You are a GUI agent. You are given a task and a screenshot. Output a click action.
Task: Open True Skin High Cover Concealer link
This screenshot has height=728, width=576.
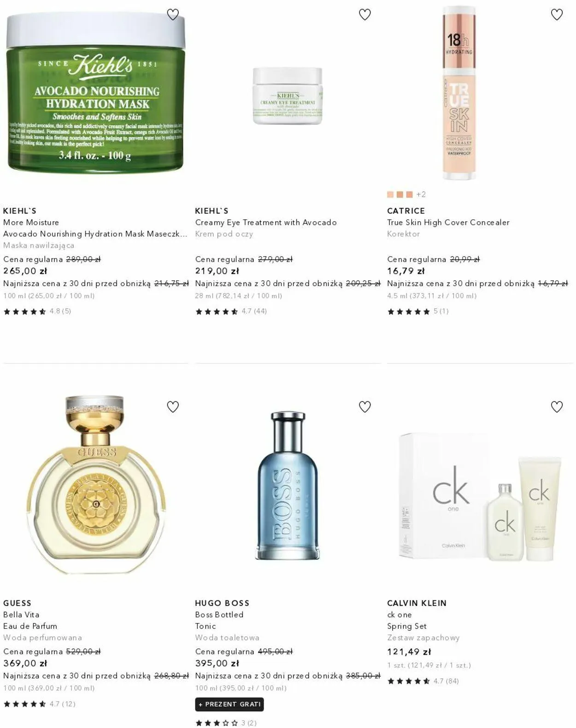[448, 223]
